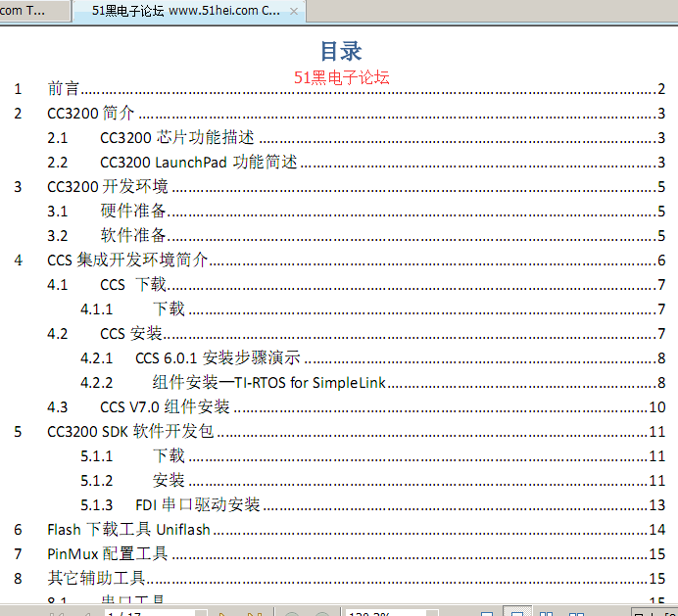
Task: Open TOC entry '2 CC3200 简介'
Action: tap(339, 114)
